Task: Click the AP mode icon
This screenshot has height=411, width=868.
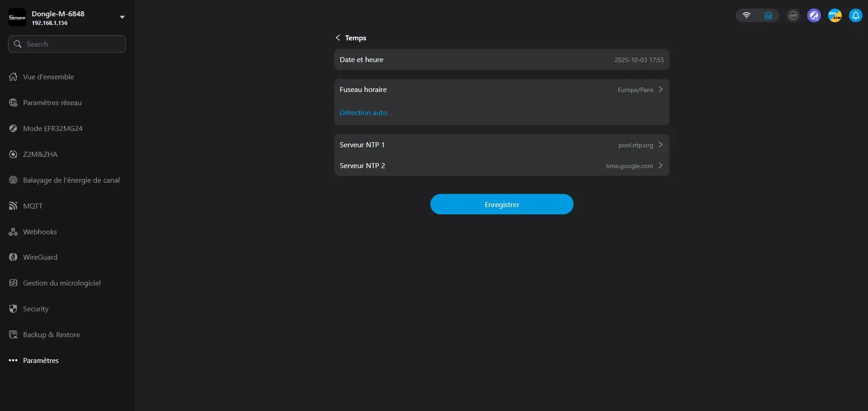Action: pos(793,15)
